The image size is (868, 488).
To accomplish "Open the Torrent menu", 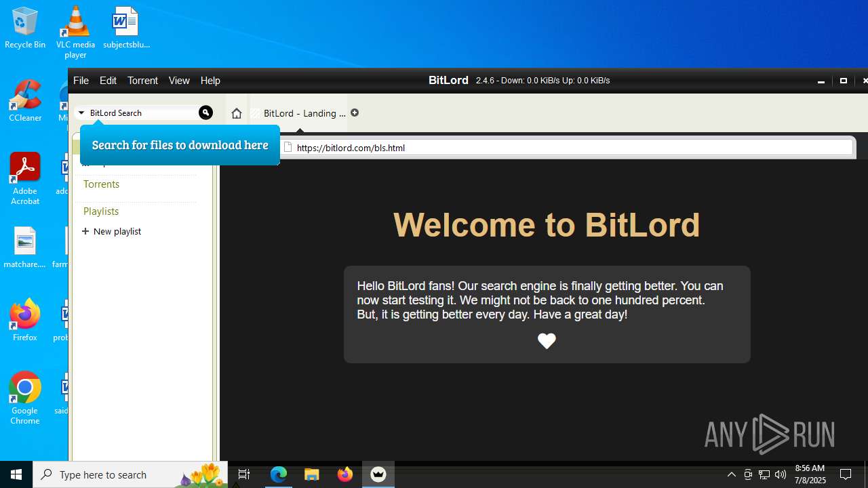I will pos(142,80).
